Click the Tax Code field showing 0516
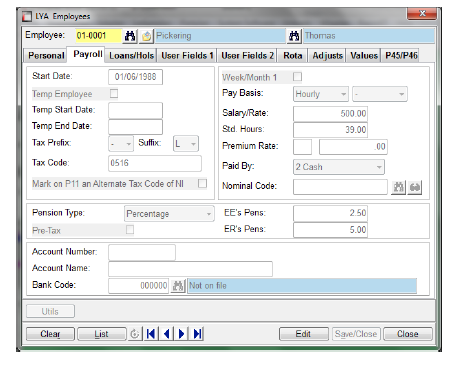 pos(155,163)
